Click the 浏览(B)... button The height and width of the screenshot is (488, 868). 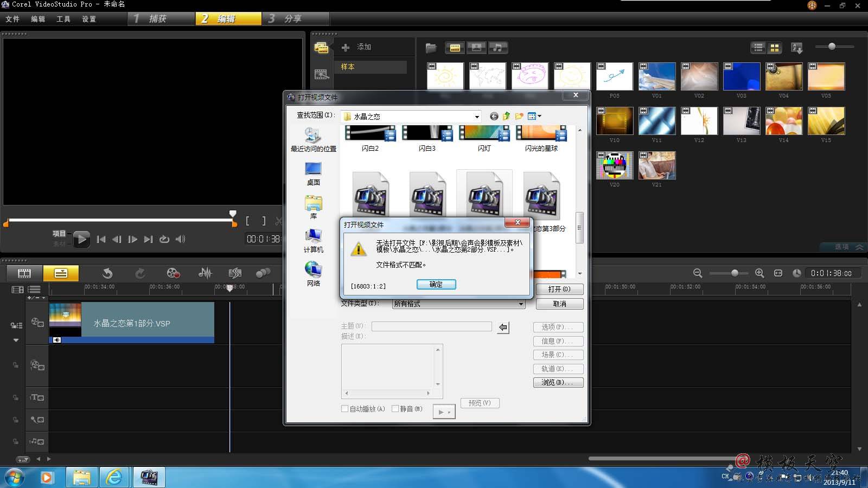click(x=558, y=382)
